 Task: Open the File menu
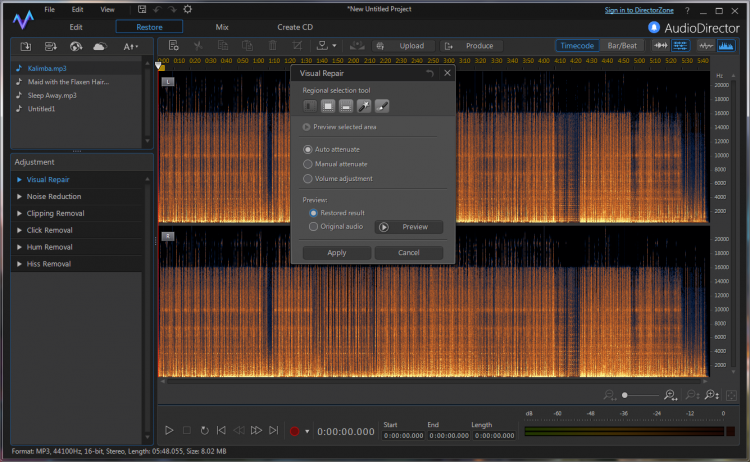[x=49, y=8]
